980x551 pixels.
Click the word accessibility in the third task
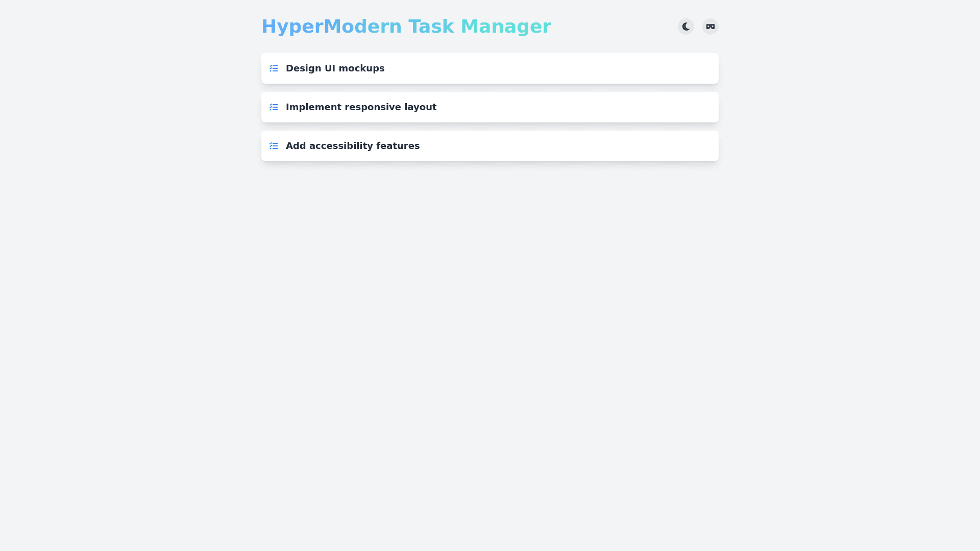(x=341, y=146)
